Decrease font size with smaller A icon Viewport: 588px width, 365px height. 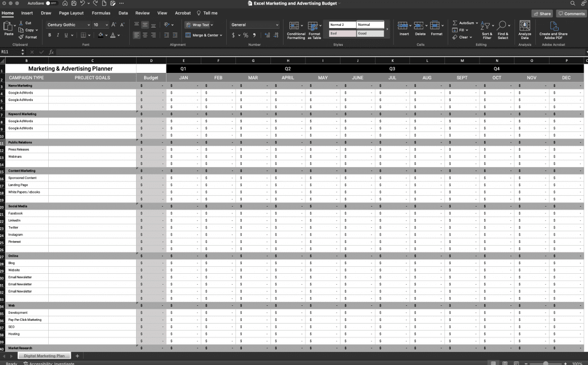point(123,25)
